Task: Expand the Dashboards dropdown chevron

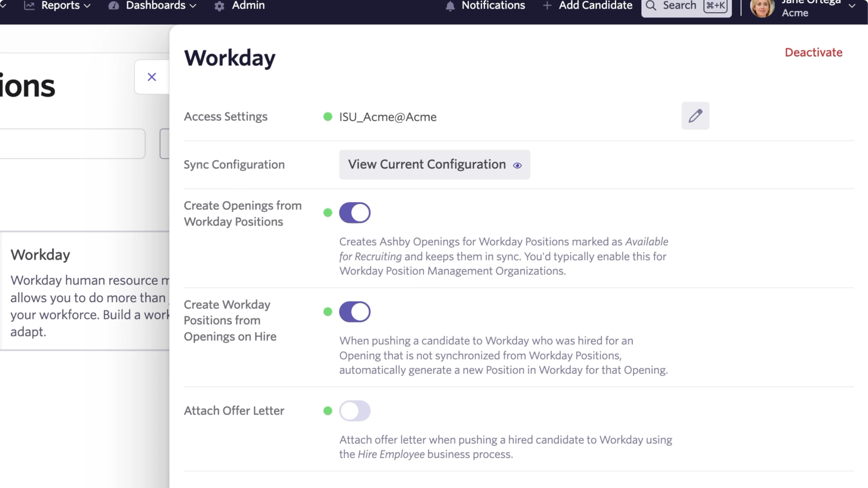Action: pos(193,6)
